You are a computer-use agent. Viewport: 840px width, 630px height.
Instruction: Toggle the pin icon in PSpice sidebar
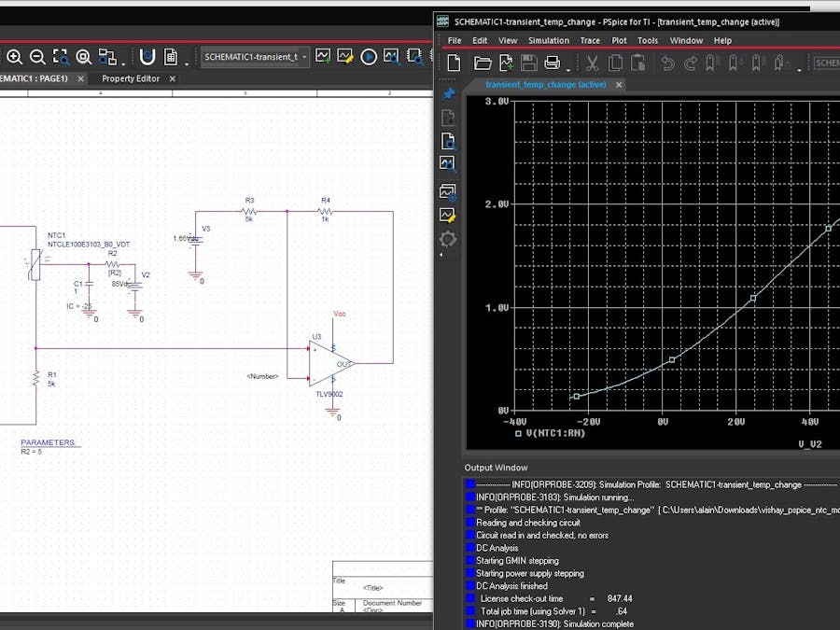click(448, 93)
